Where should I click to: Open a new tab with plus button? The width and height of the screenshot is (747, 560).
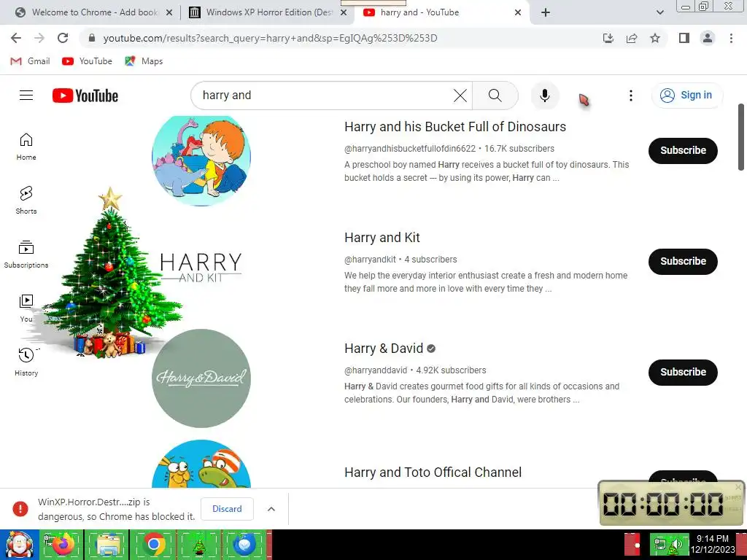pyautogui.click(x=546, y=12)
